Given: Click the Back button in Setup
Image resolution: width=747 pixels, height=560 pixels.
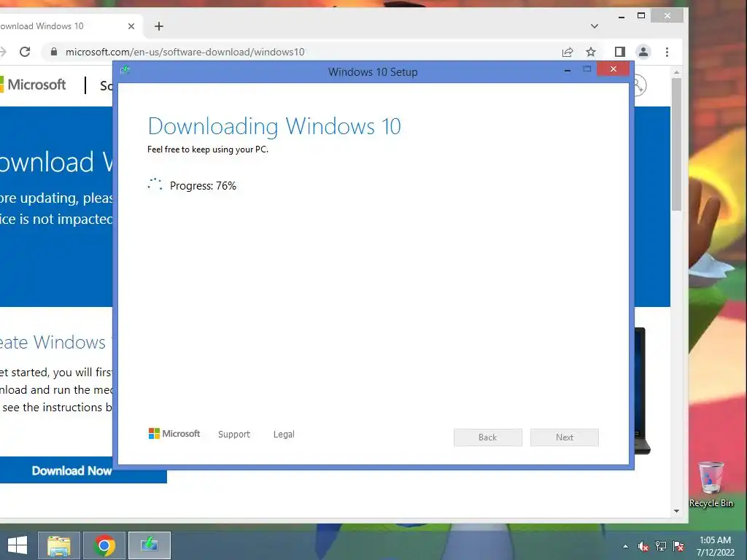Looking at the screenshot, I should pos(488,437).
